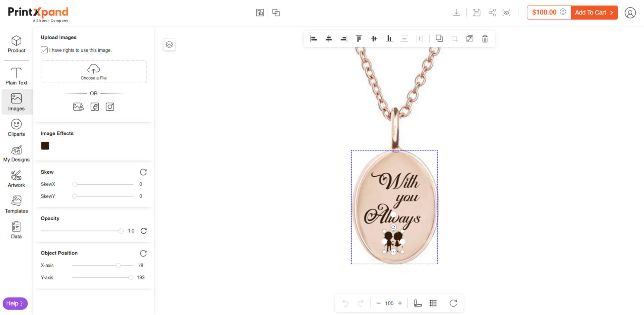The width and height of the screenshot is (644, 315).
Task: Align selected object to the left
Action: point(313,39)
